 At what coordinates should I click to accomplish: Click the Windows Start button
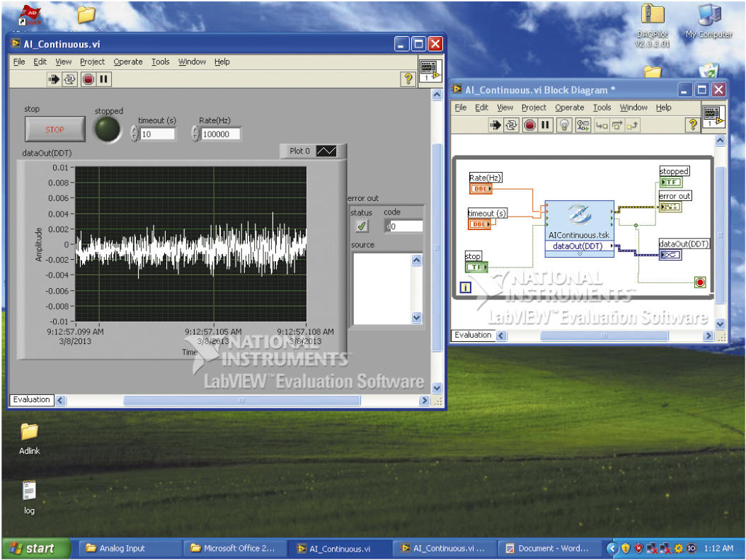point(36,549)
